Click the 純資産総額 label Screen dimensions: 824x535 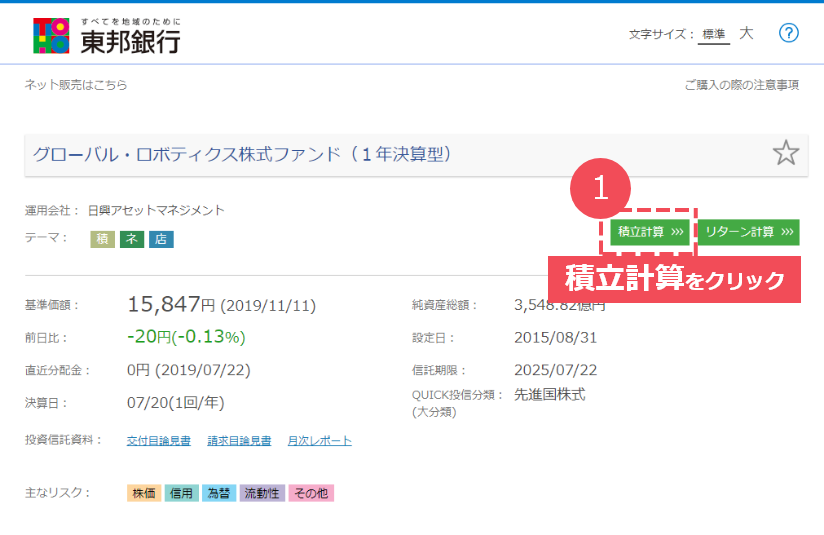445,305
